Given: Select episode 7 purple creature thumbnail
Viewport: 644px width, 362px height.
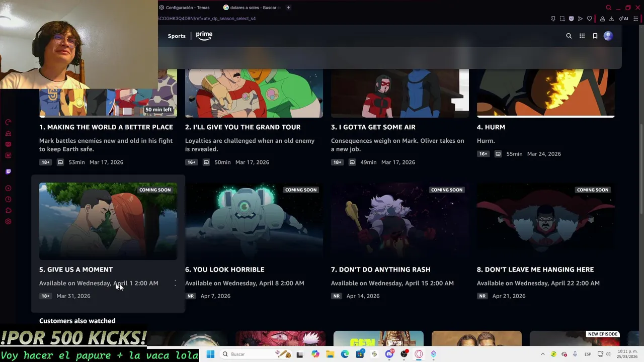Looking at the screenshot, I should point(400,221).
